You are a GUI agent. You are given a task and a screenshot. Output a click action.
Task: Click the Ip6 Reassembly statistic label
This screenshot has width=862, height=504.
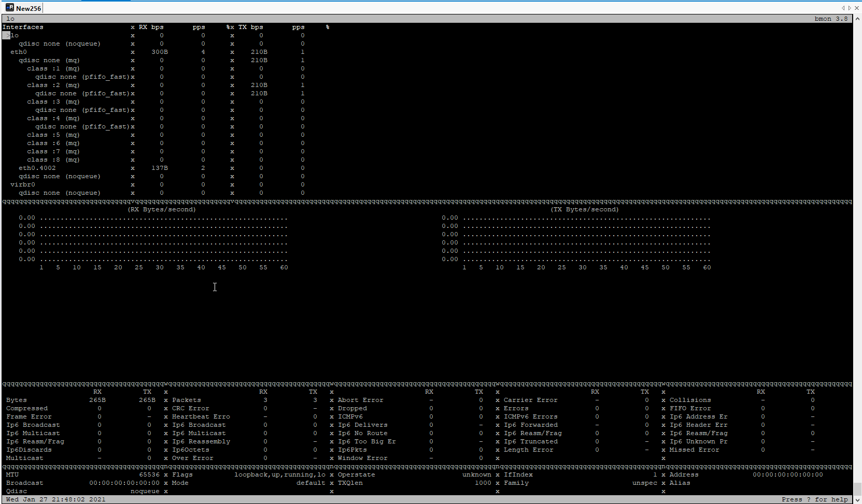(201, 441)
